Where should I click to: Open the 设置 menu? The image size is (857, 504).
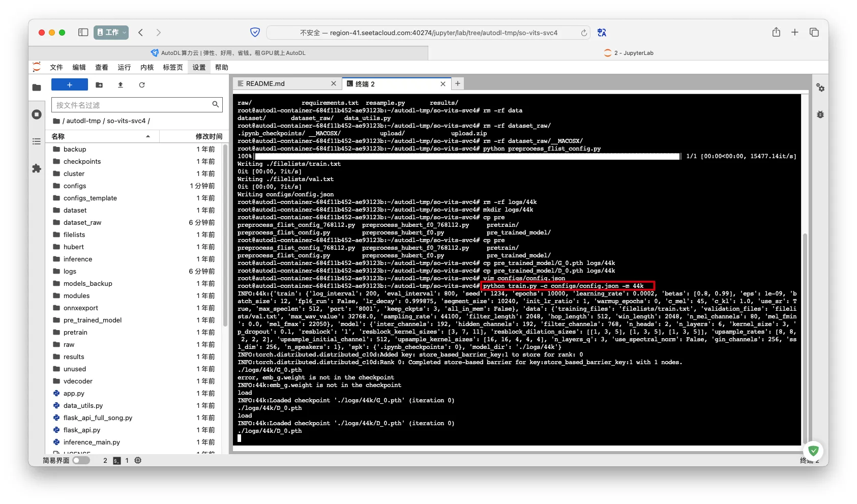tap(199, 67)
